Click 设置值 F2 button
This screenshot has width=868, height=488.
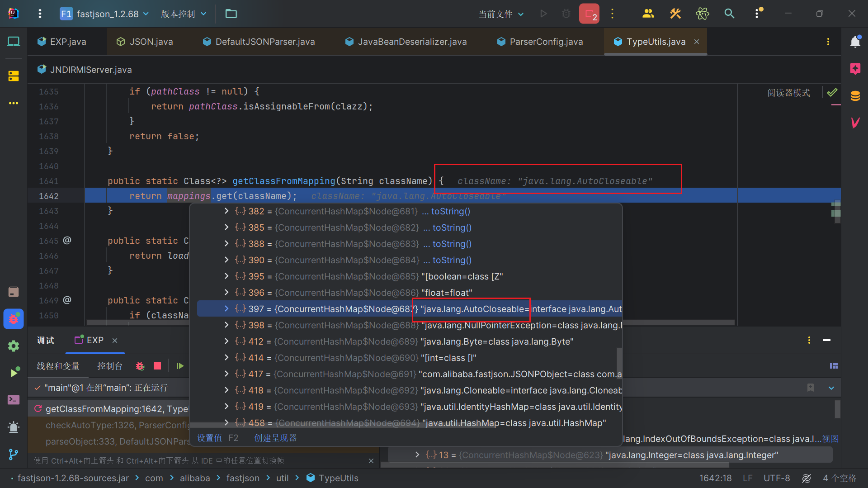[x=218, y=438]
